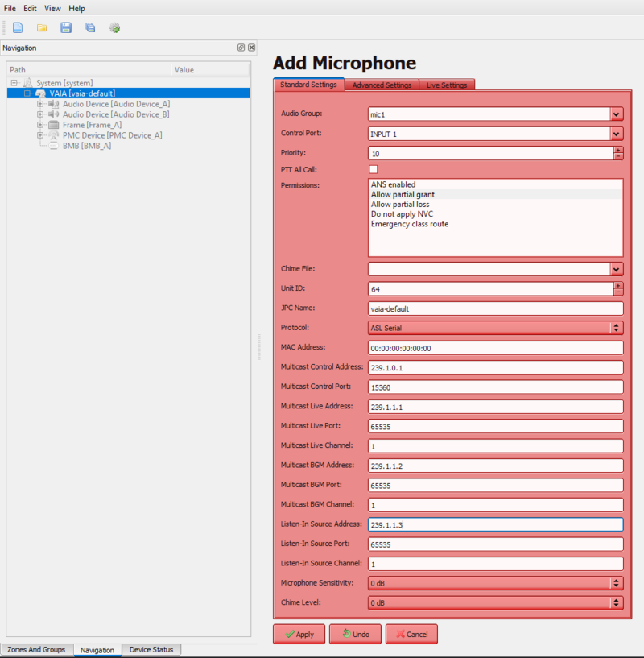Screen dimensions: 644x658
Task: Open the Audio Group dropdown
Action: point(616,114)
